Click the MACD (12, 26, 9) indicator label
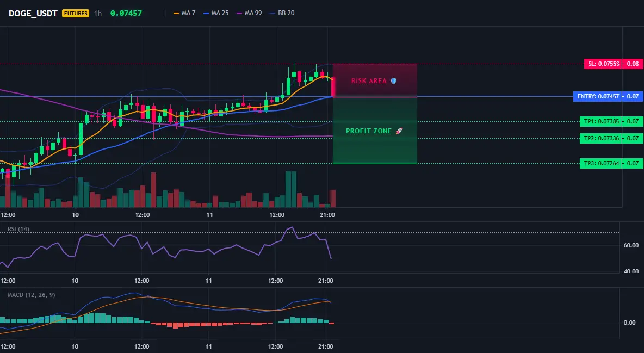 [31, 295]
